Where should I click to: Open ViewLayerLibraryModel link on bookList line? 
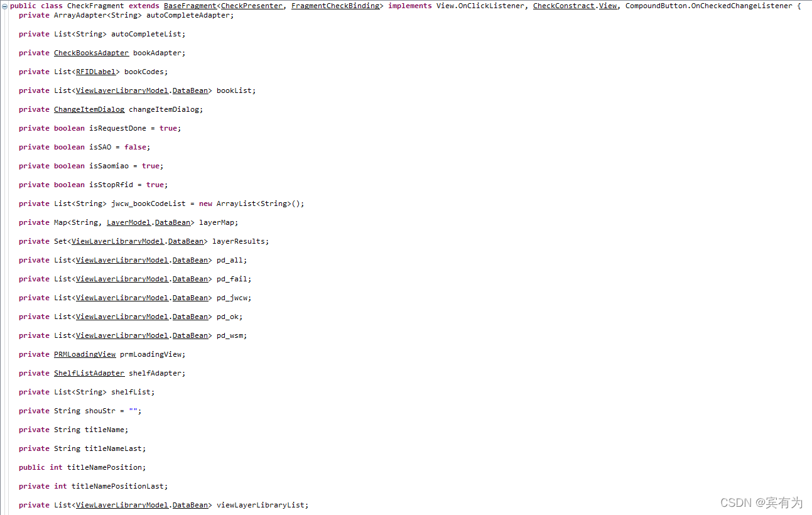pyautogui.click(x=122, y=90)
